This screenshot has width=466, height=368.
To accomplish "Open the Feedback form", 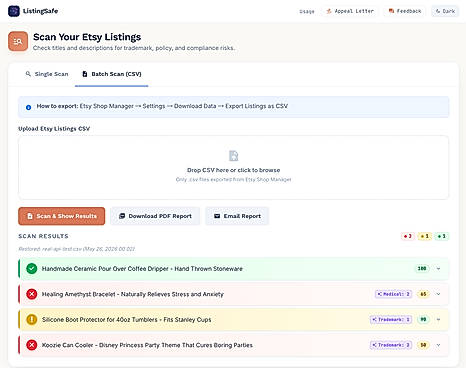I will coord(405,11).
